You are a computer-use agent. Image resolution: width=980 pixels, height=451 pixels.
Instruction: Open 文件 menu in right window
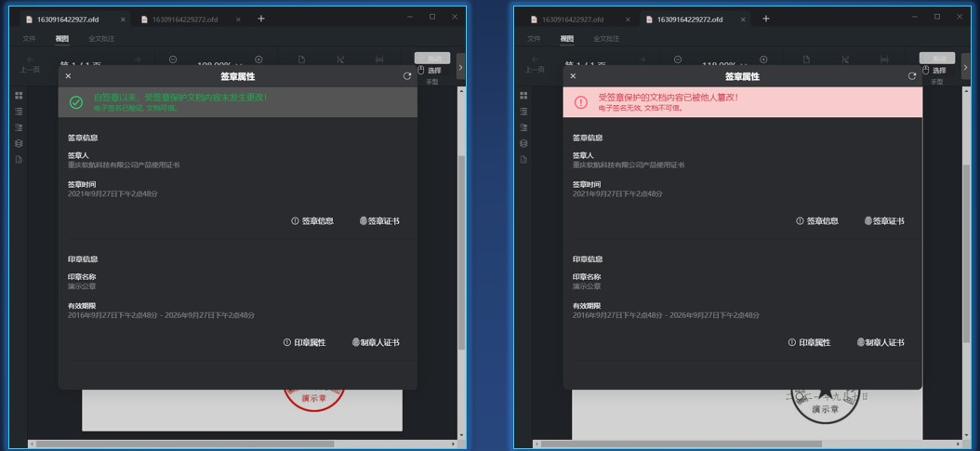[x=534, y=39]
